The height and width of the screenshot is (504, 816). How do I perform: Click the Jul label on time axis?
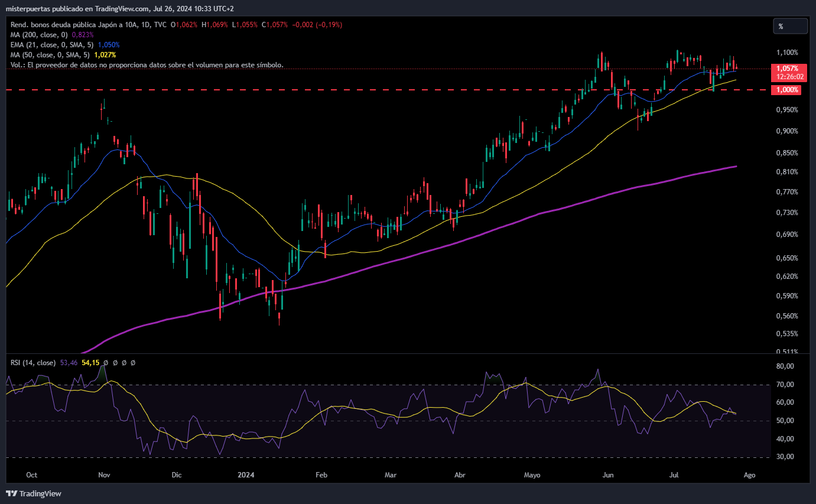674,474
